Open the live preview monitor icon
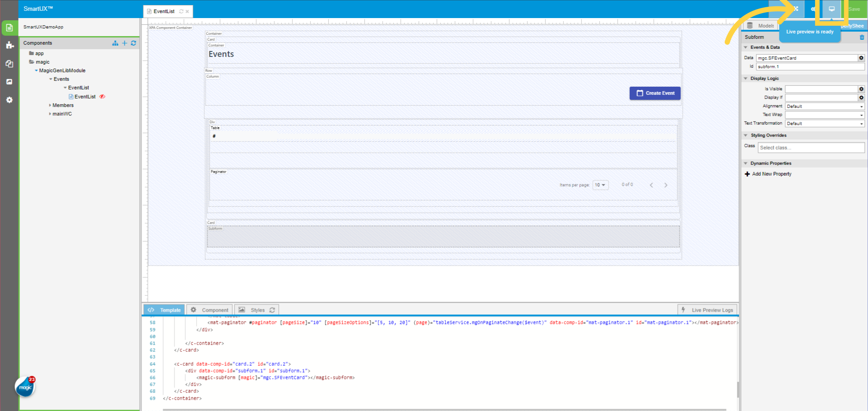868x411 pixels. [x=831, y=9]
